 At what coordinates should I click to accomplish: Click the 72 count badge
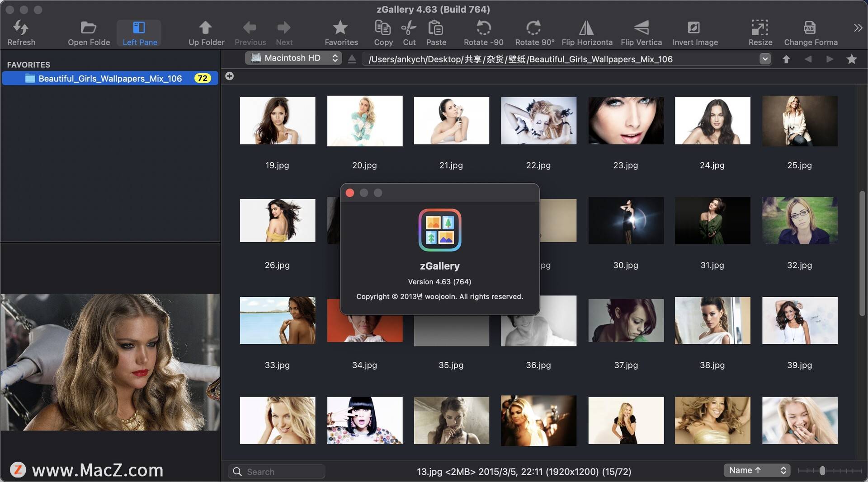point(203,78)
